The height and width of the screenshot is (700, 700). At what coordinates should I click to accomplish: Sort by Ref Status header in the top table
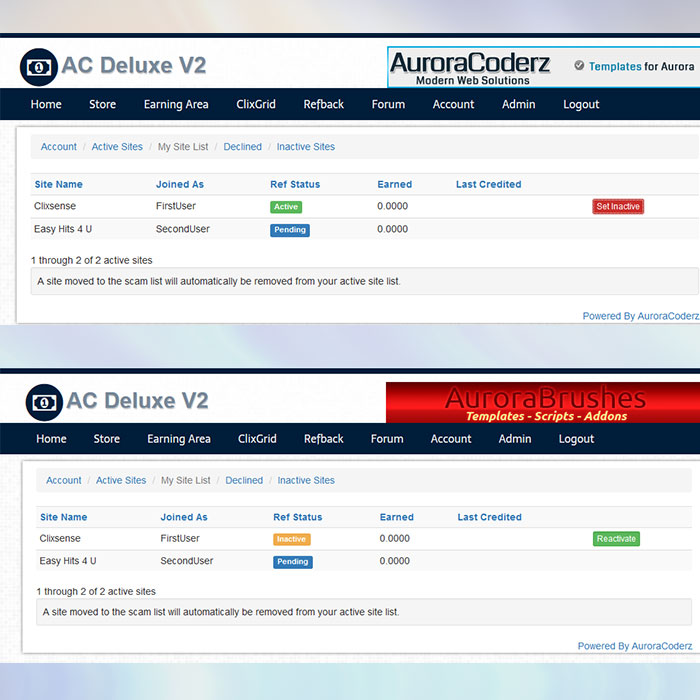(295, 184)
